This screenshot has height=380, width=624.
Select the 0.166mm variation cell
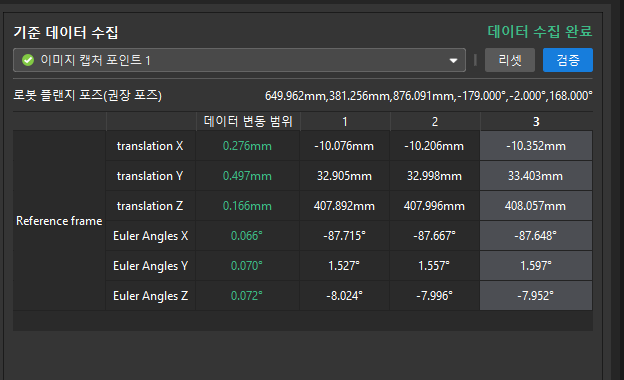247,206
